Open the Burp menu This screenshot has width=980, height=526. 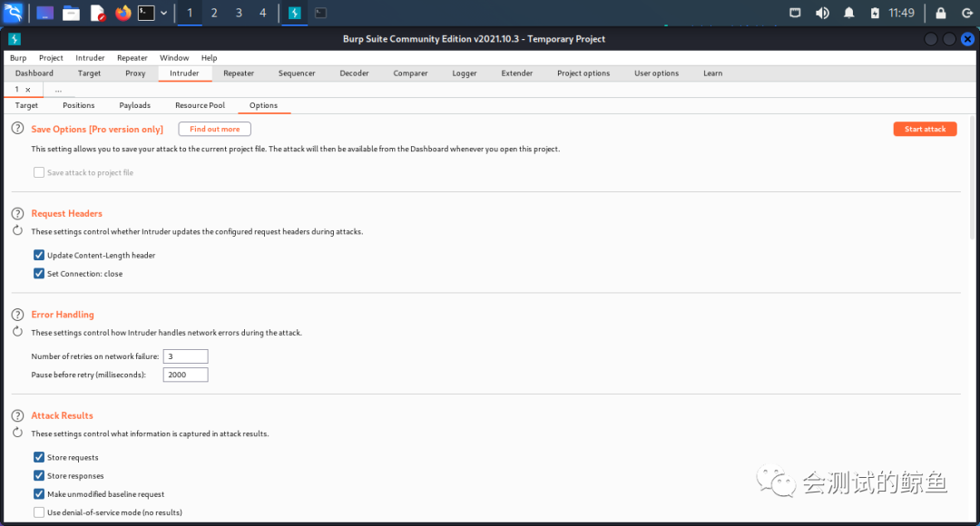[x=18, y=57]
